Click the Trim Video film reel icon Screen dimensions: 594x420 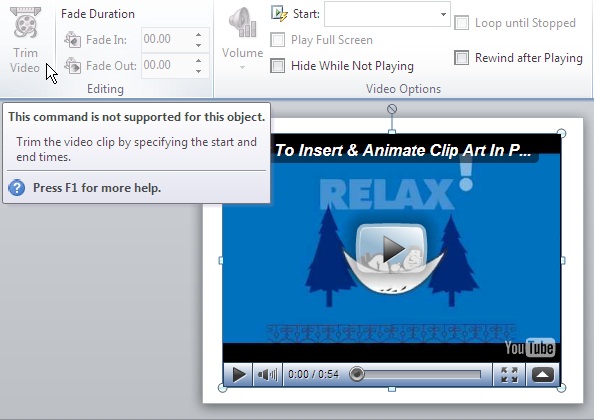pos(25,23)
